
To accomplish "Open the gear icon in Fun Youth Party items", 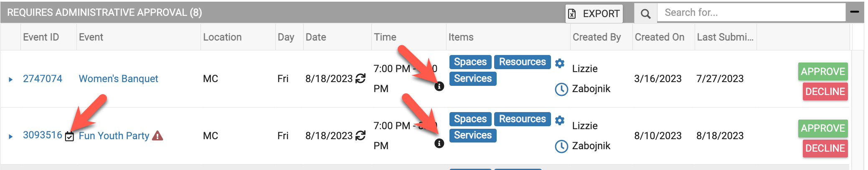I will [560, 120].
